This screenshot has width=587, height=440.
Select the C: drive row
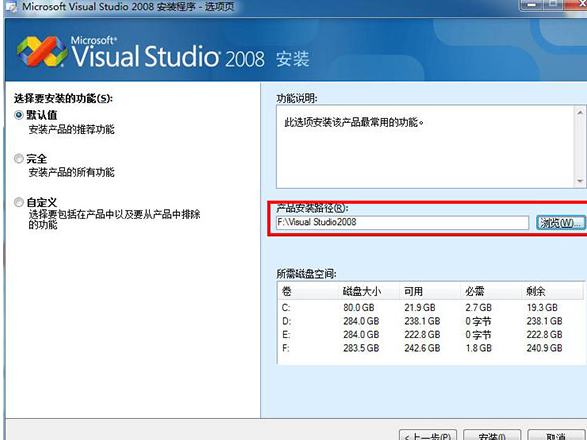point(431,307)
